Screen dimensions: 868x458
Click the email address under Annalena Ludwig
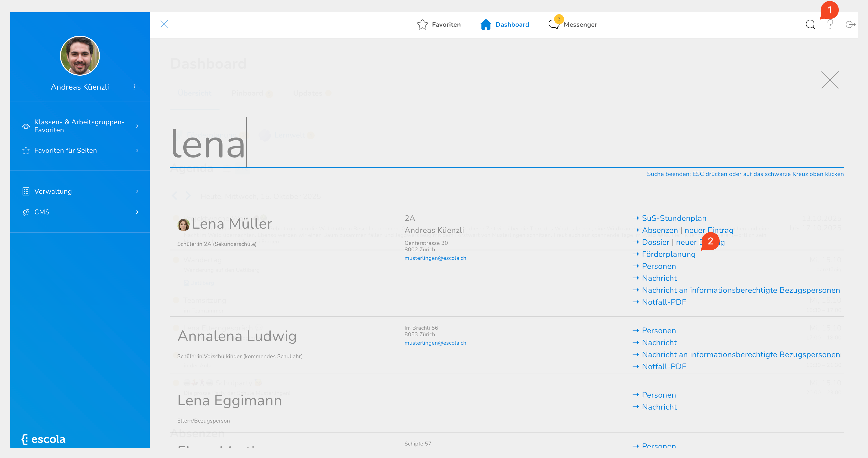(x=435, y=343)
